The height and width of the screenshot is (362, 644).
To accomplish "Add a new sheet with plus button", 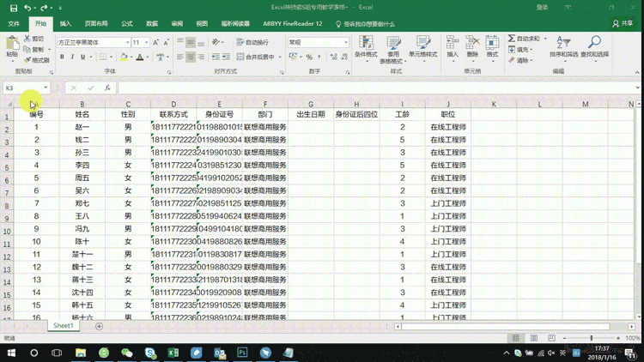I will point(99,326).
